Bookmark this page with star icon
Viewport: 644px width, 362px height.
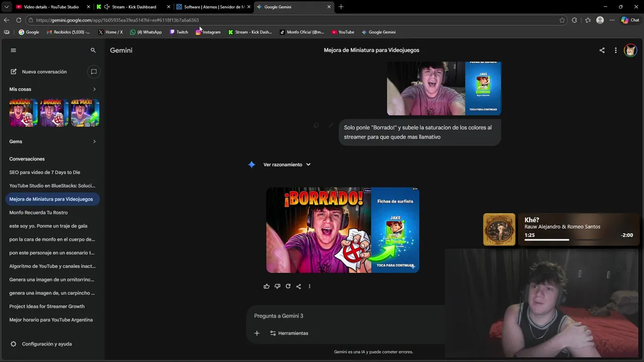(x=562, y=20)
